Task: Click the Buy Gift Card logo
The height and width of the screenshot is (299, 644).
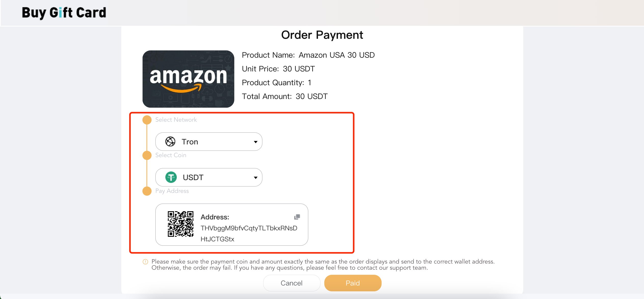Action: 64,13
